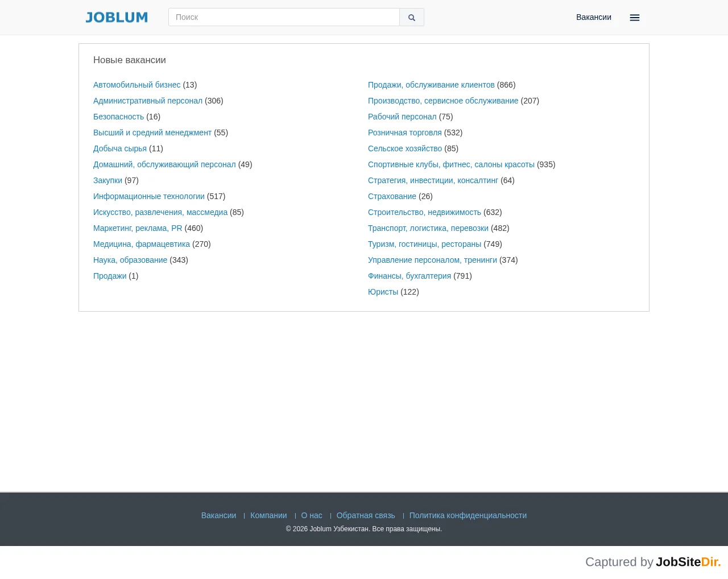Open the footer Компании link
Viewport: 728px width, 579px height.
click(x=268, y=515)
